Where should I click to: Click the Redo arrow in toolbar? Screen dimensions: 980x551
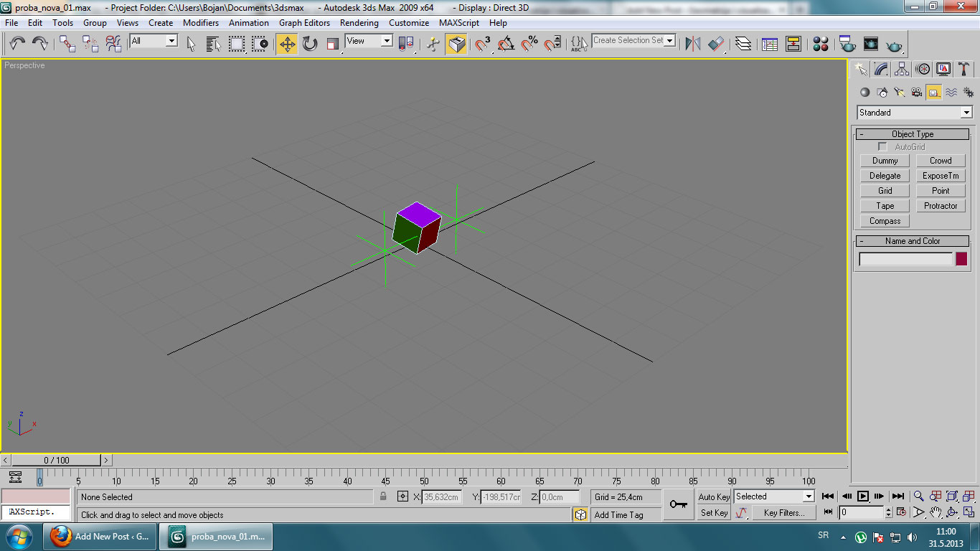pyautogui.click(x=40, y=44)
